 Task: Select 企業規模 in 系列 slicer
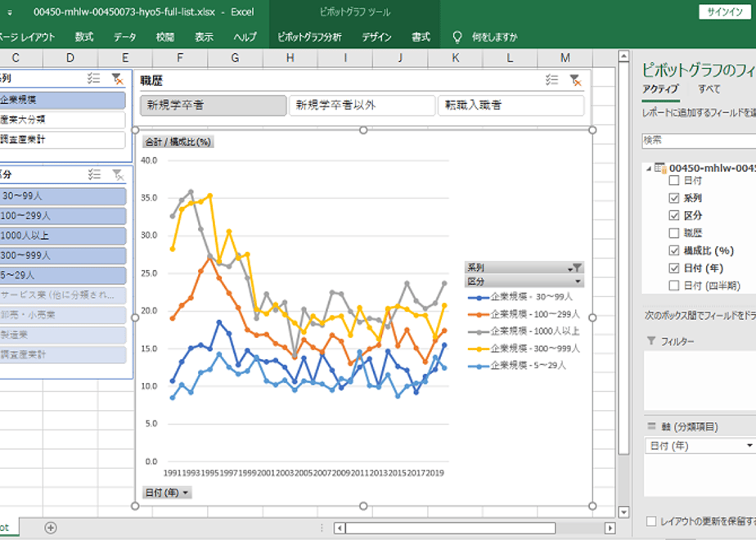(x=62, y=100)
